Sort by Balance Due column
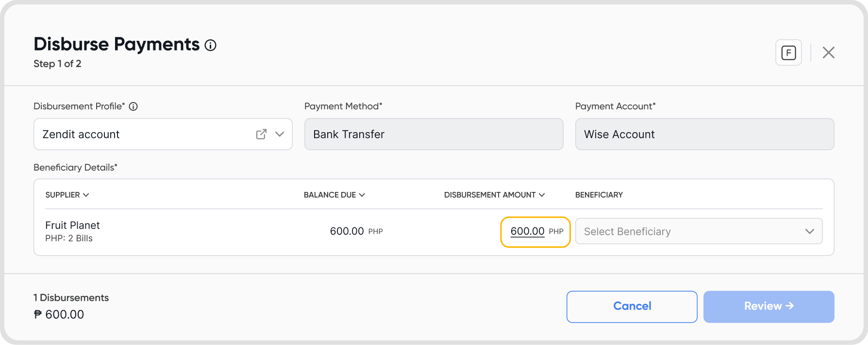 [334, 195]
